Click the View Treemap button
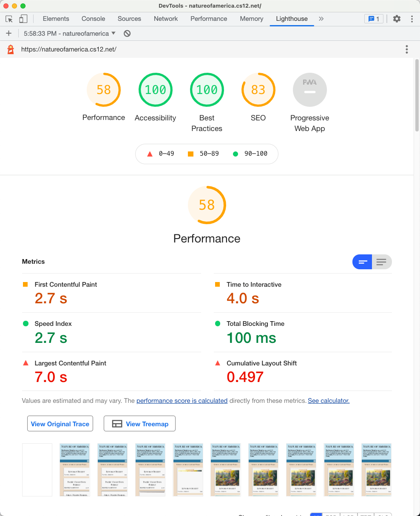Image resolution: width=420 pixels, height=516 pixels. 139,424
